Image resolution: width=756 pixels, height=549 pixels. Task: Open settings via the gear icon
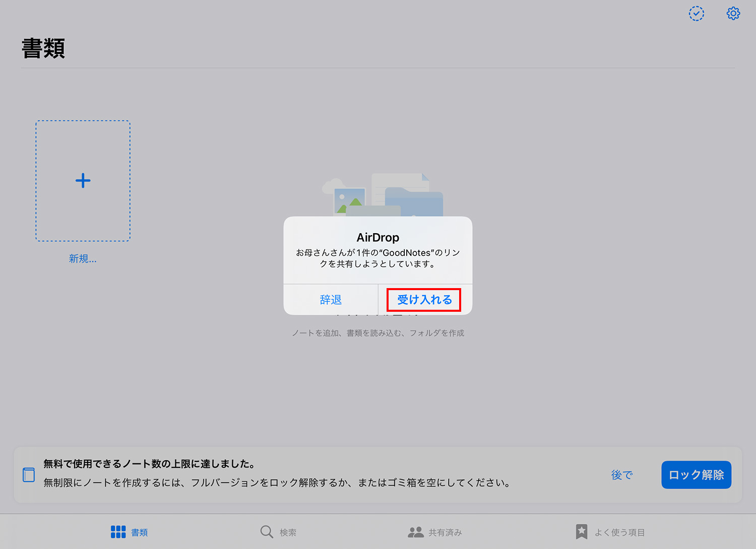(x=733, y=13)
